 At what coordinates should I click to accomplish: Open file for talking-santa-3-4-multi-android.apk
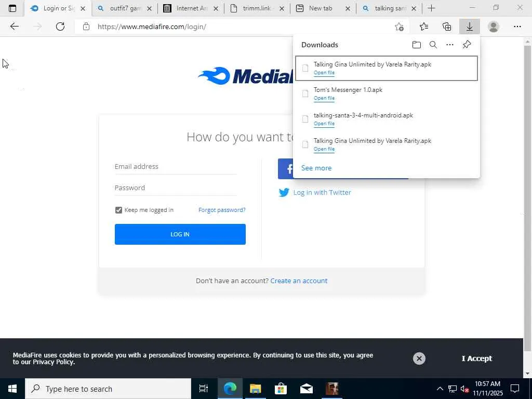click(x=324, y=124)
